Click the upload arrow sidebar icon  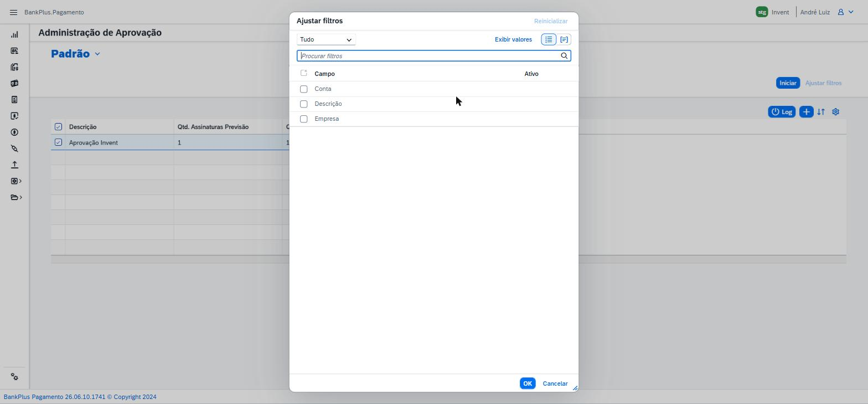(x=14, y=165)
